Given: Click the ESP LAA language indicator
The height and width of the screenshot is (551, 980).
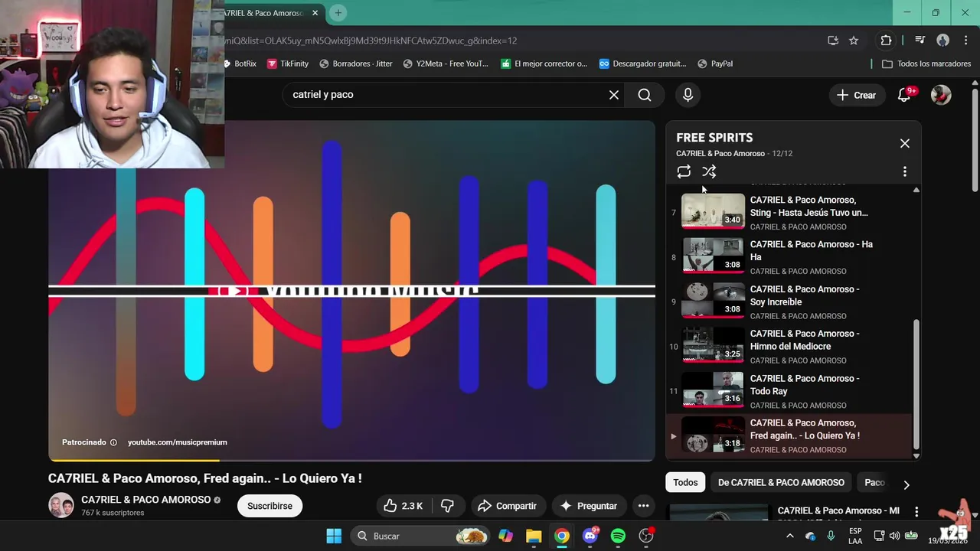Looking at the screenshot, I should point(855,536).
